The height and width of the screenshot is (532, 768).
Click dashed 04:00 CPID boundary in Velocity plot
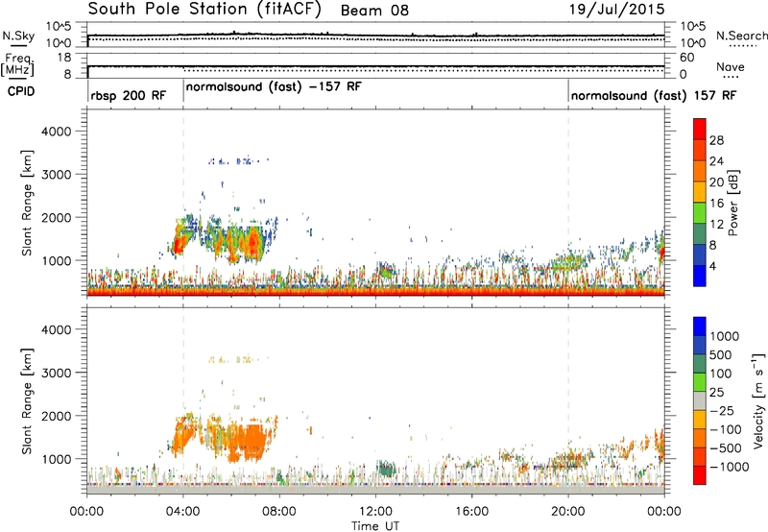(183, 400)
